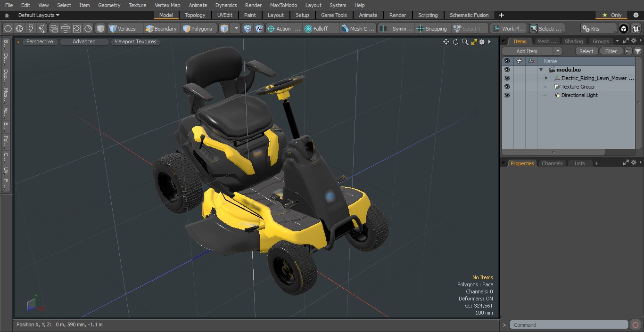Open viewport settings gear icon

click(482, 42)
